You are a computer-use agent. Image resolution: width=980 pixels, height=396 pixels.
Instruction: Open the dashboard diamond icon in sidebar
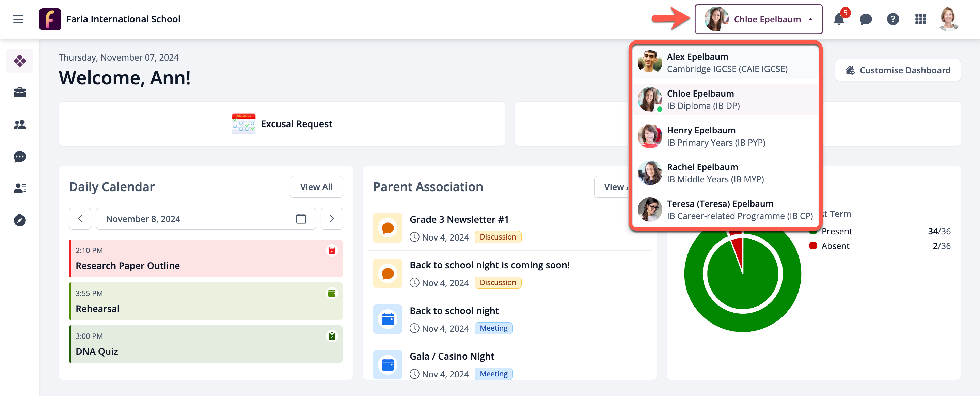click(x=20, y=61)
